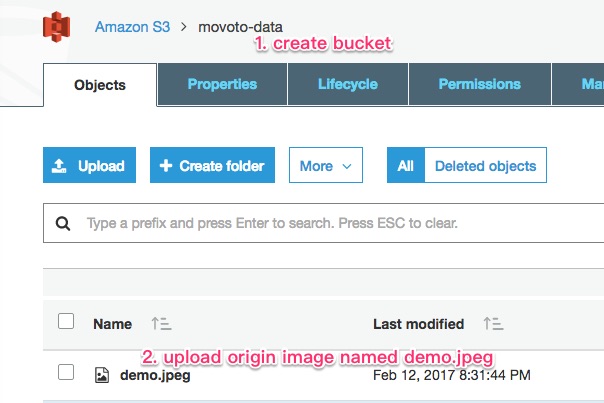The width and height of the screenshot is (604, 403).
Task: Select the Permissions tab
Action: 479,85
